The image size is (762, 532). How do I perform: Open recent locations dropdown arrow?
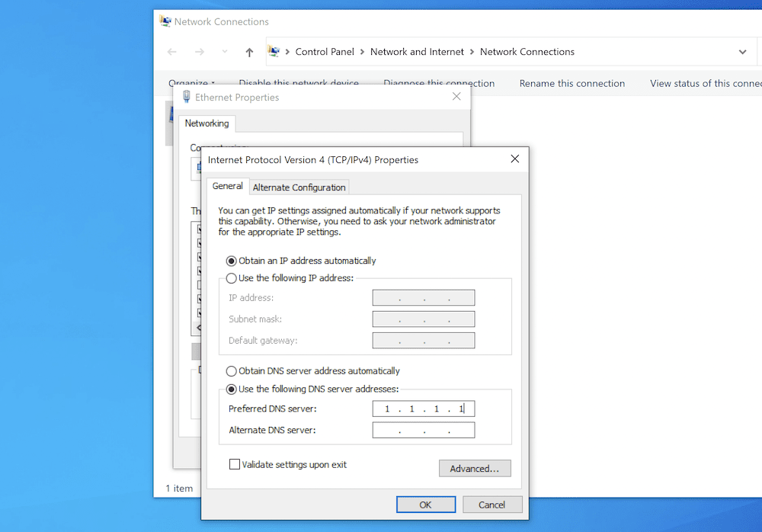tap(225, 51)
